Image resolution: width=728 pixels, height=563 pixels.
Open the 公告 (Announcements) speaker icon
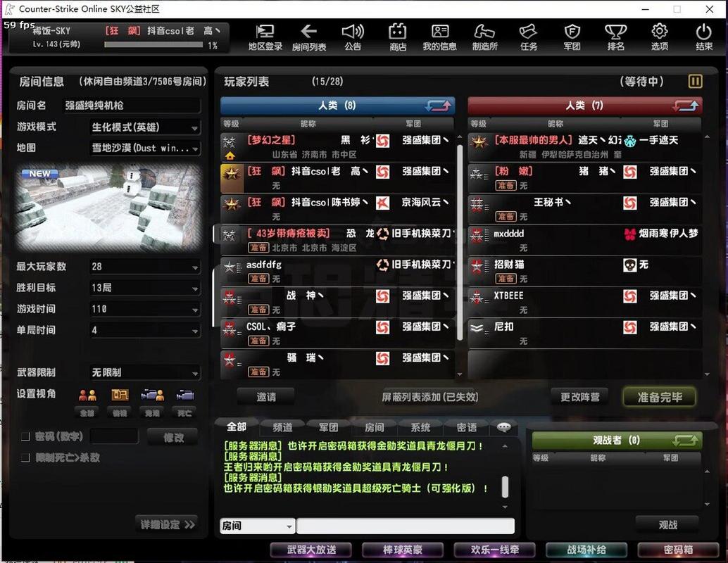click(353, 39)
